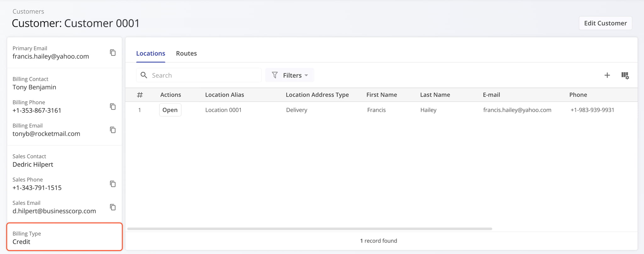The image size is (644, 254).
Task: Copy the Sales Phone number
Action: coord(113,184)
